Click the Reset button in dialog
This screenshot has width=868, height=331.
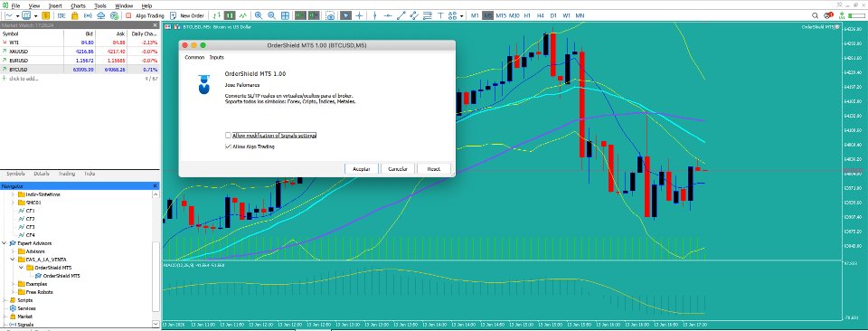click(x=434, y=169)
